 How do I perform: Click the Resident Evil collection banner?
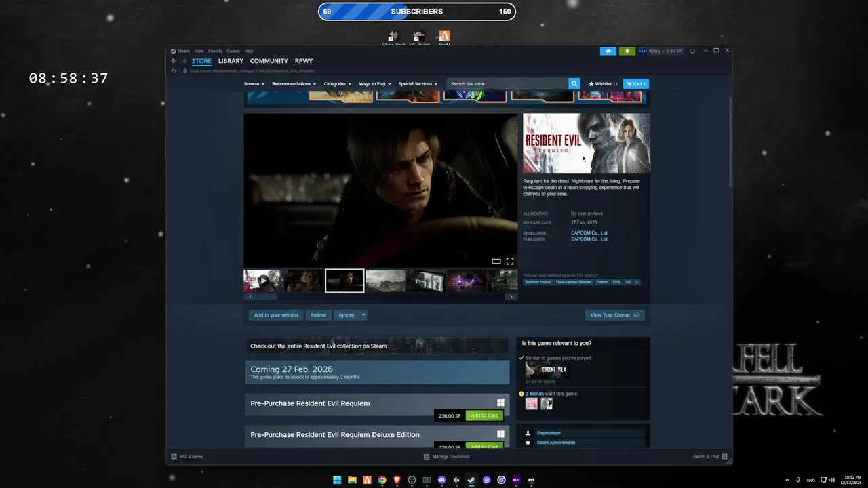376,346
